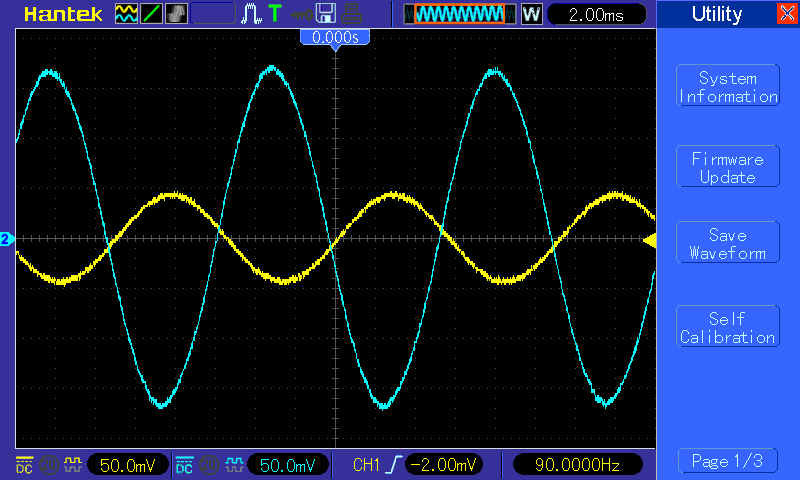The height and width of the screenshot is (480, 800).
Task: Click the -2.00mV trigger level readout
Action: [444, 465]
